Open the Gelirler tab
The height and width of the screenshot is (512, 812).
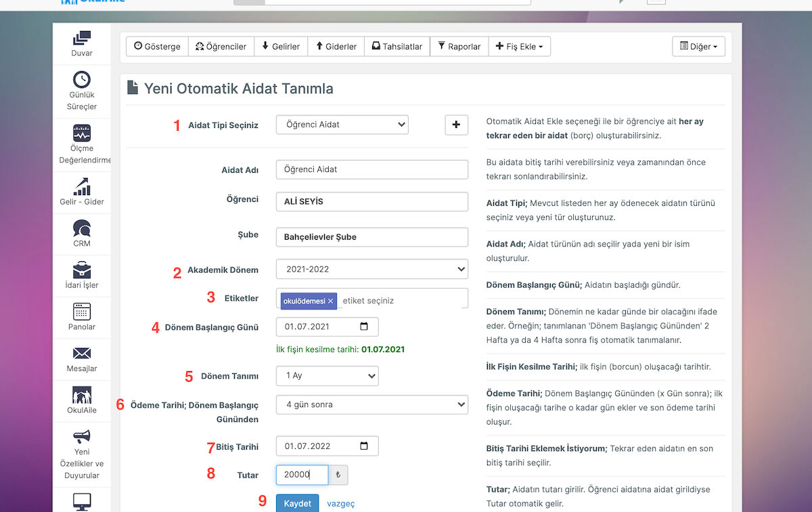coord(281,47)
